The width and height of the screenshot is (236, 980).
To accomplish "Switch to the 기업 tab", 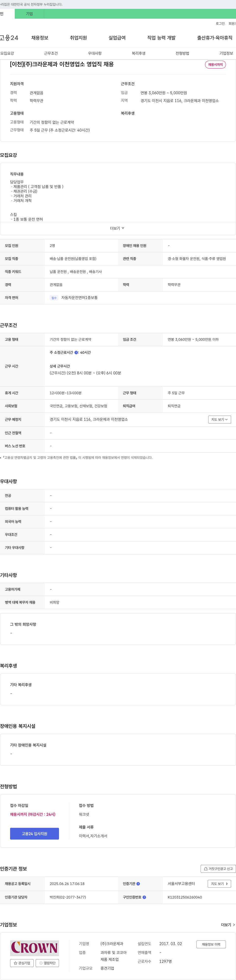I will tap(29, 14).
